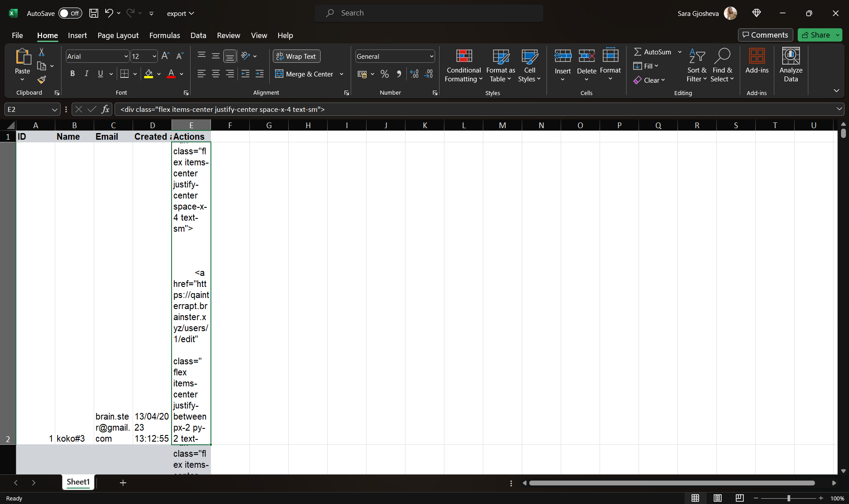Image resolution: width=849 pixels, height=504 pixels.
Task: Switch to the Page Layout tab
Action: coord(118,35)
